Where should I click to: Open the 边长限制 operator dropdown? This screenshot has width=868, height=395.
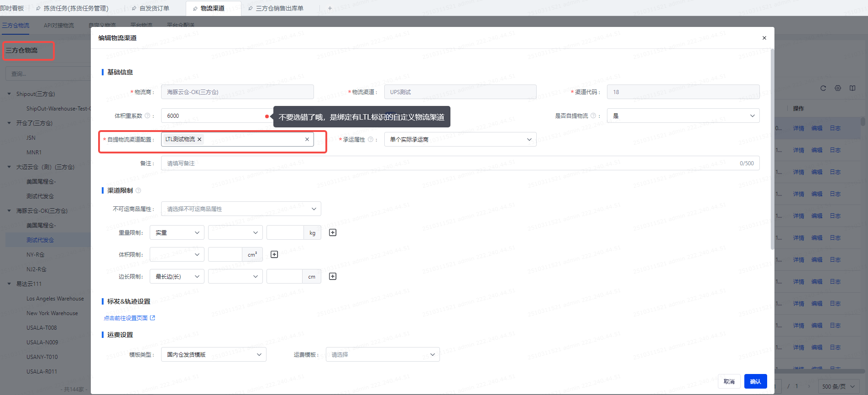tap(235, 276)
